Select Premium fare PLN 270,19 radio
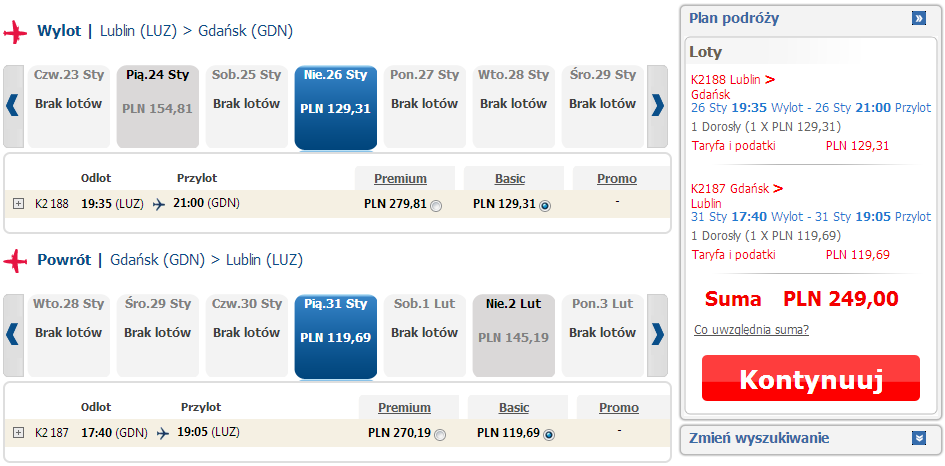The image size is (945, 466). coord(440,434)
